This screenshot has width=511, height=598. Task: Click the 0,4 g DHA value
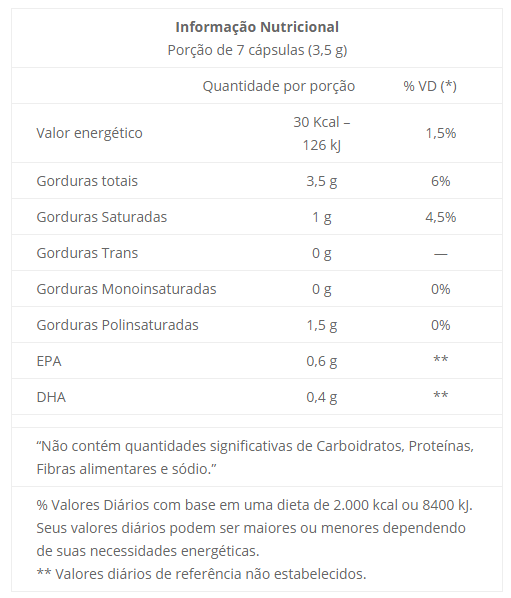click(x=321, y=397)
